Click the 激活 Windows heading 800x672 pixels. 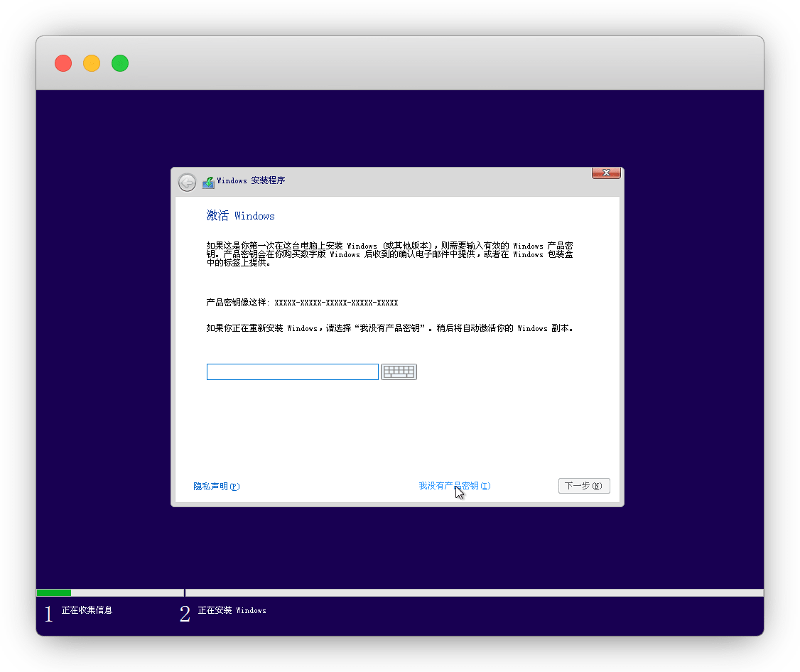(240, 216)
